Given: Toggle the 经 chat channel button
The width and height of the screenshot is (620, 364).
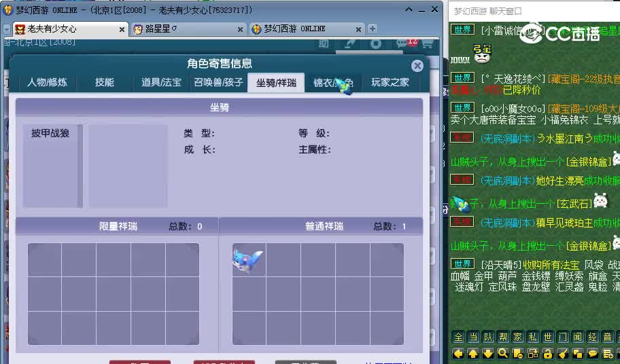Looking at the screenshot, I should 593,337.
